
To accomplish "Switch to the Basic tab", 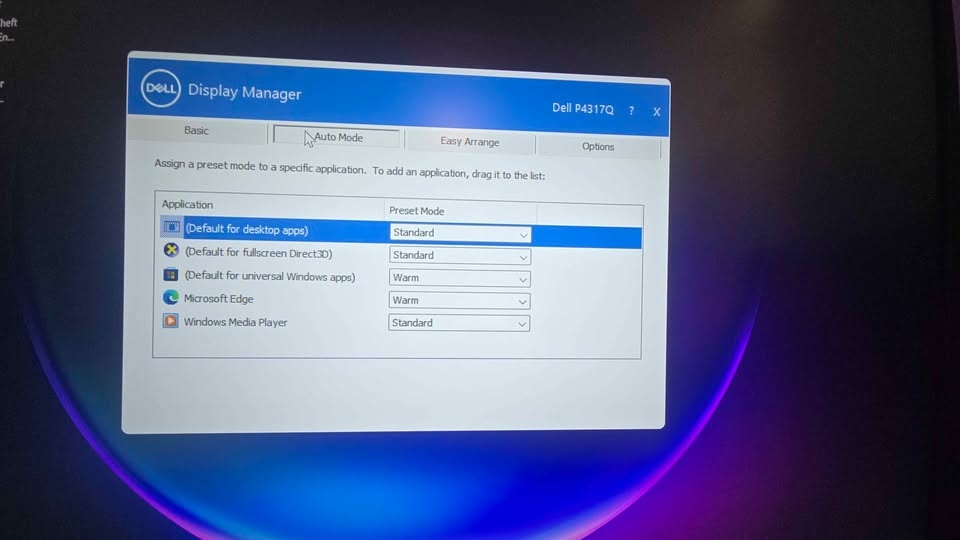I will tap(197, 130).
